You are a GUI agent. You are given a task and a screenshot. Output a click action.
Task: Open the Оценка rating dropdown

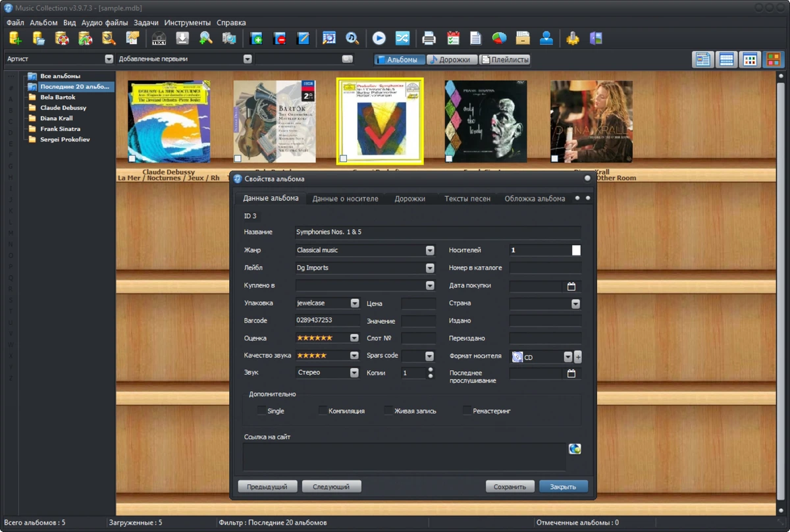(x=354, y=338)
